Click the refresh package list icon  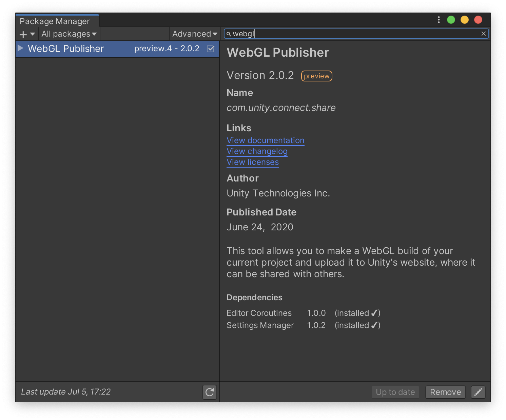[x=210, y=392]
